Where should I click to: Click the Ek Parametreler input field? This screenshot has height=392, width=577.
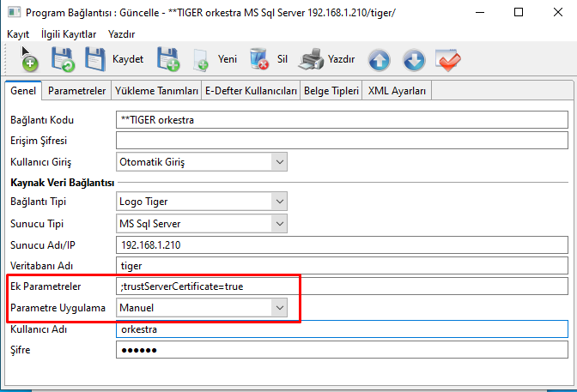tap(342, 286)
